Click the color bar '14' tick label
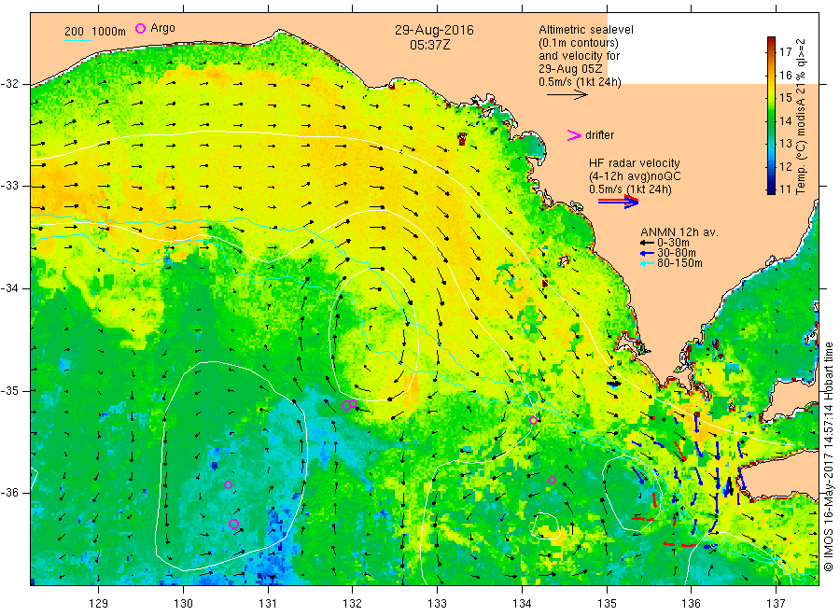Viewport: 840px width, 616px height. coord(785,121)
